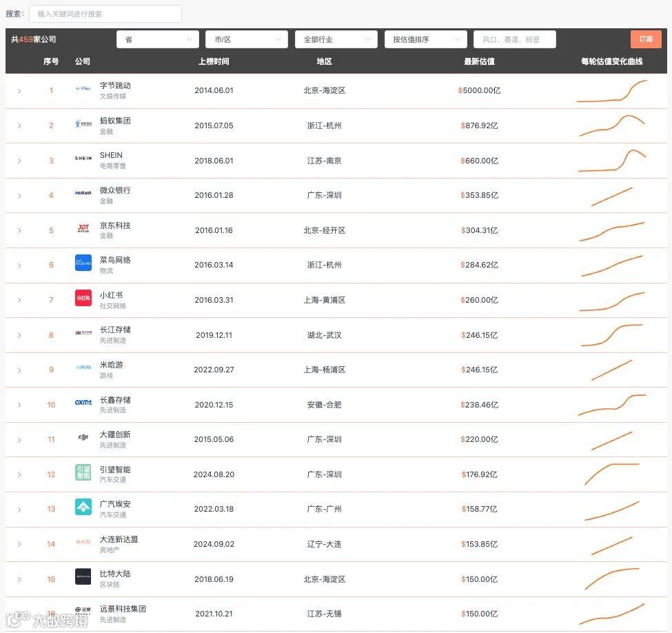Open the 远景科技集团 company name link
This screenshot has width=672, height=633.
[x=123, y=609]
